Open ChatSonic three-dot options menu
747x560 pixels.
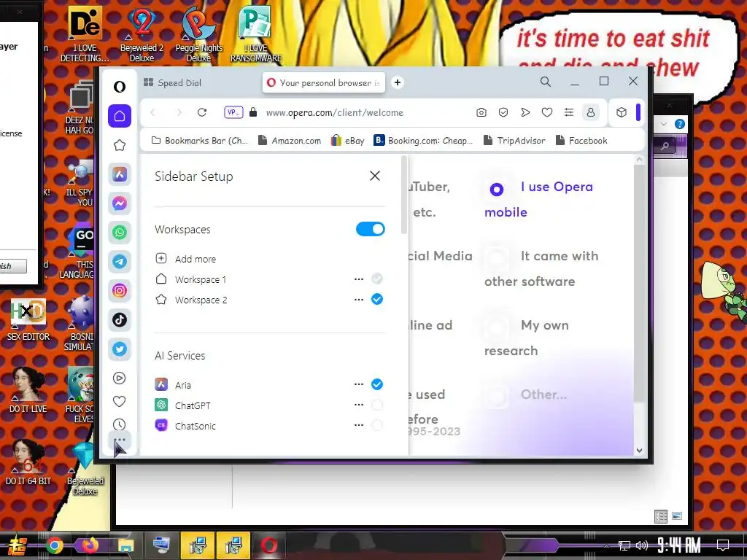tap(359, 425)
